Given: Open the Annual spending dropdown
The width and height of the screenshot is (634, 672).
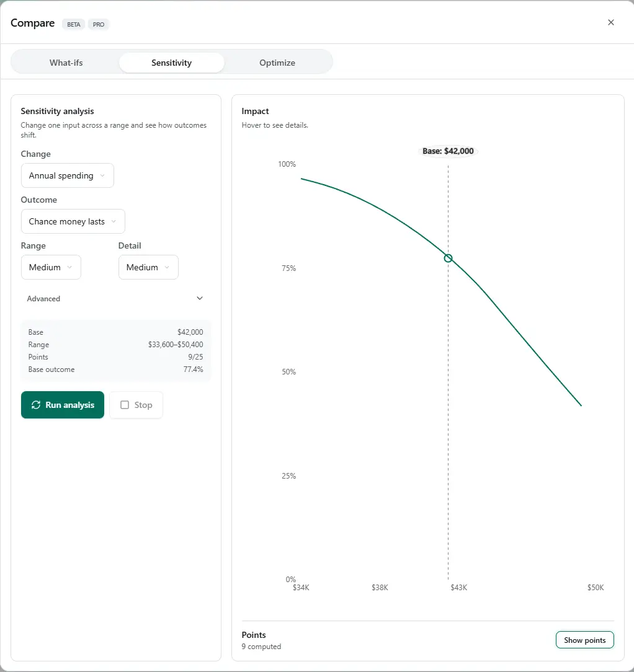Looking at the screenshot, I should pos(67,175).
